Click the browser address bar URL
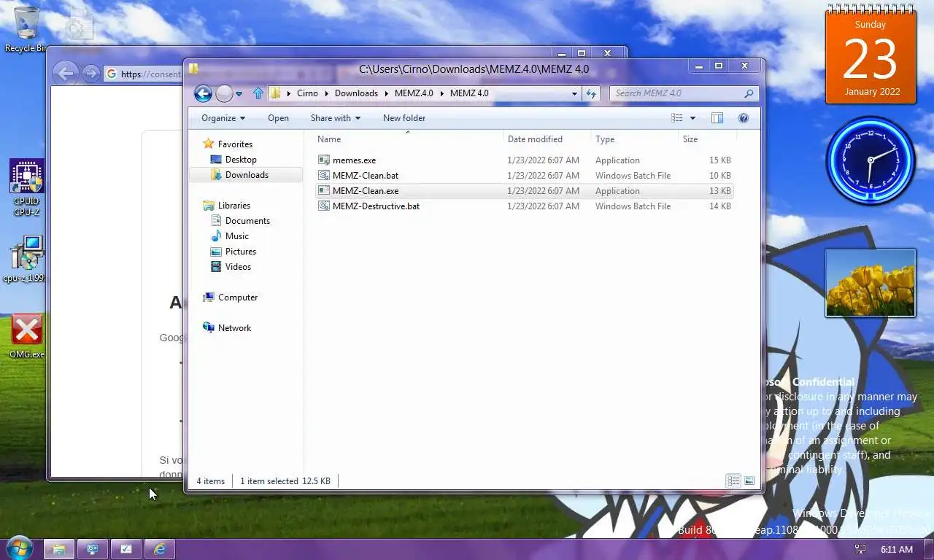Image resolution: width=934 pixels, height=560 pixels. [x=150, y=74]
